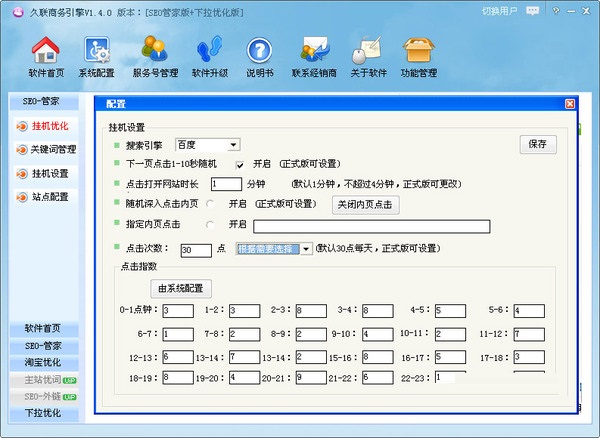Click 8-9 hour value field
Screen dimensions: 600x438
[311, 334]
